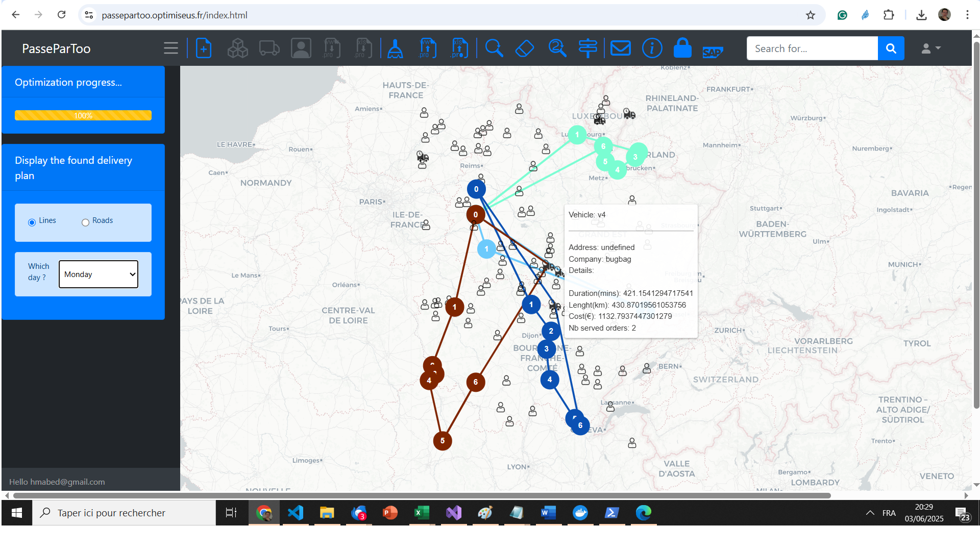
Task: Open the stacked boxes products icon
Action: click(237, 48)
